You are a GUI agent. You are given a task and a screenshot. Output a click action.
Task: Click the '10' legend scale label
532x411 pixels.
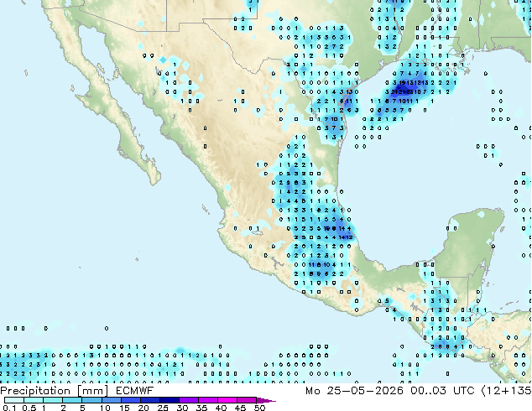click(105, 408)
